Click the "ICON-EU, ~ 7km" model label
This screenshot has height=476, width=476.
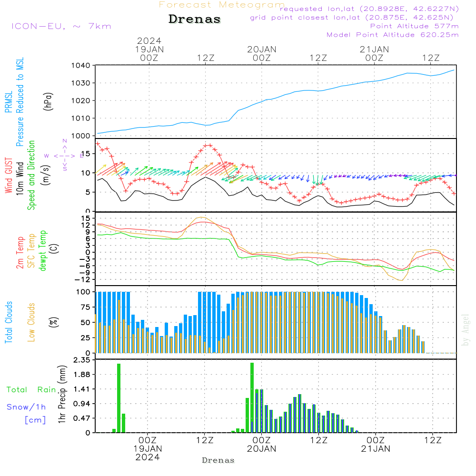point(61,26)
